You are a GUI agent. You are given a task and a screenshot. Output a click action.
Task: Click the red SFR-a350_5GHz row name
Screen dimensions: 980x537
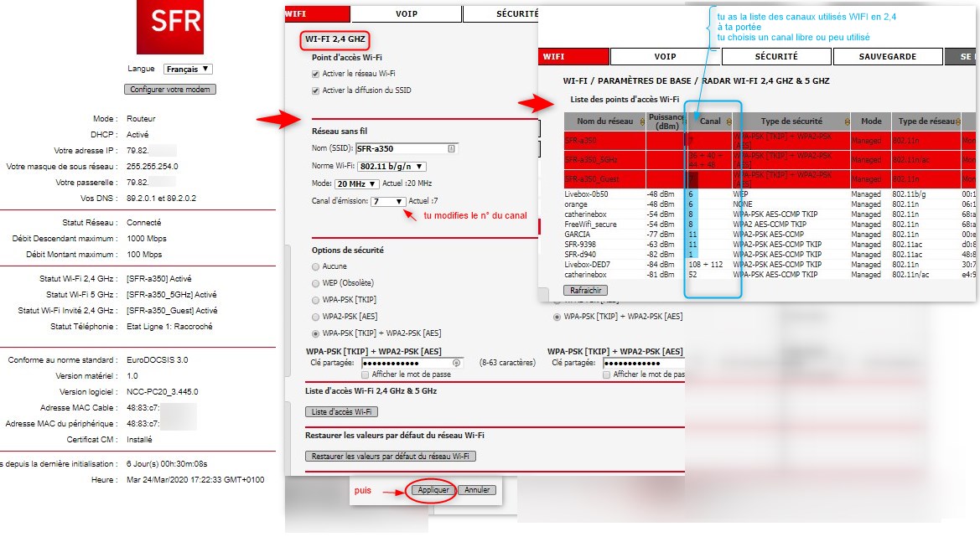591,160
